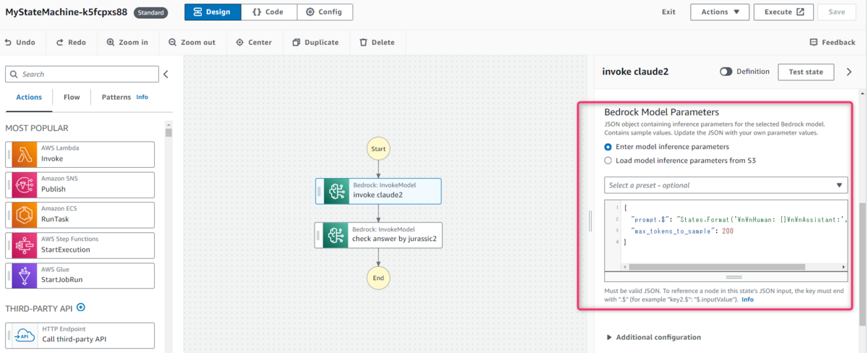This screenshot has width=868, height=353.
Task: Open the Patterns tab
Action: pos(116,97)
